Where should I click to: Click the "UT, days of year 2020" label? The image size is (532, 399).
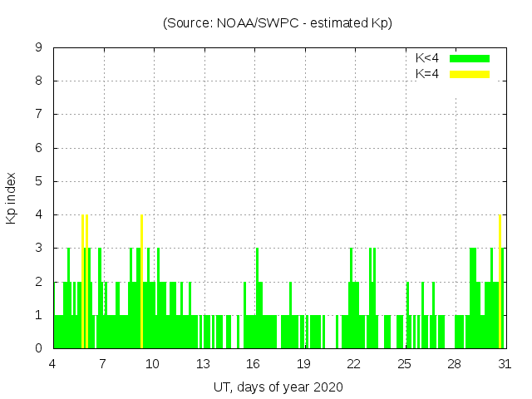click(x=278, y=387)
